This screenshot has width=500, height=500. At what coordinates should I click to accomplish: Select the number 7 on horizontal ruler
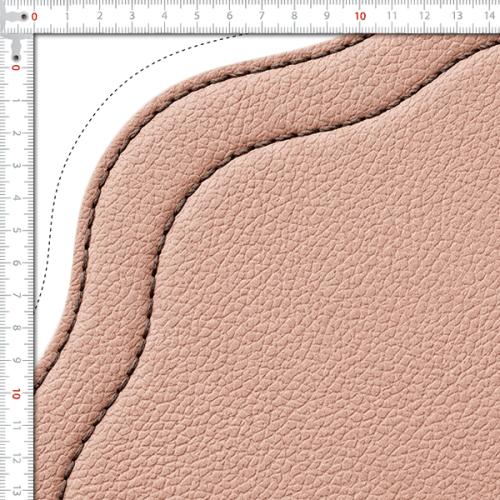point(262,16)
